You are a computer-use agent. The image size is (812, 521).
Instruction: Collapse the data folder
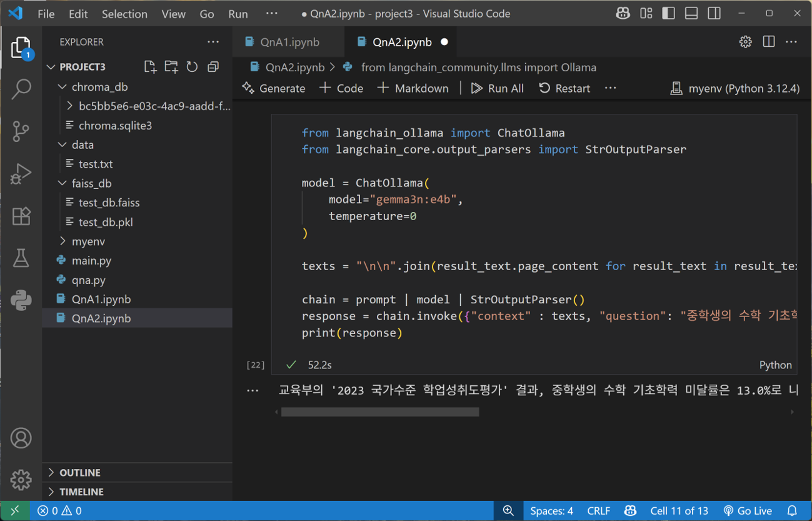(63, 145)
